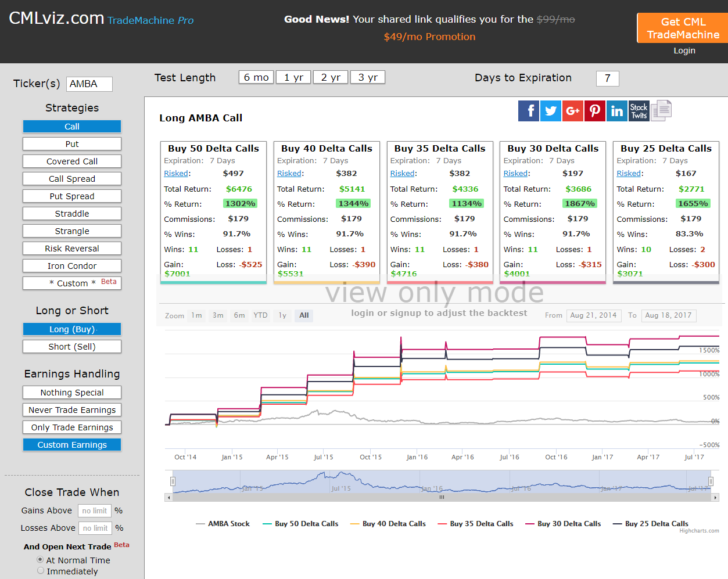Set test length to 2 yr
Screen dimensions: 728x579
click(331, 77)
